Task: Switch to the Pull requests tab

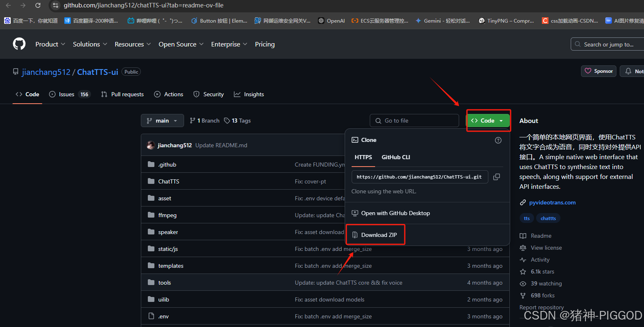Action: click(x=122, y=94)
